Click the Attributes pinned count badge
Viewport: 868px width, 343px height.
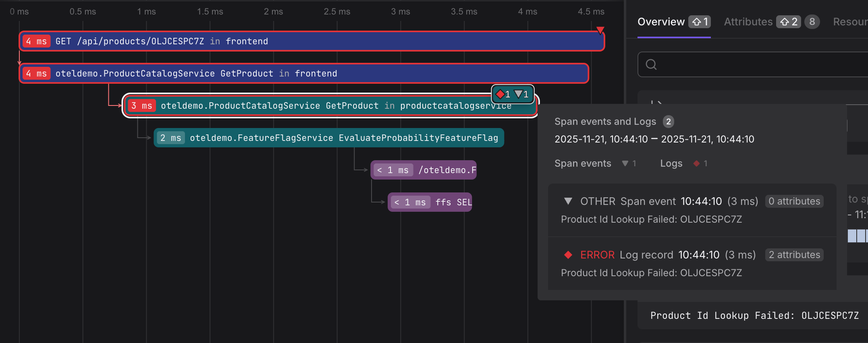pos(789,22)
